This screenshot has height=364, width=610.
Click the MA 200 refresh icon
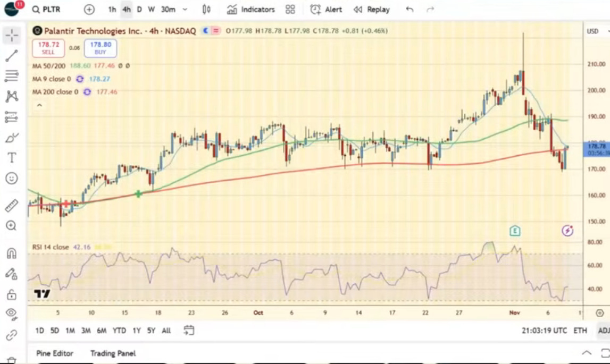87,92
